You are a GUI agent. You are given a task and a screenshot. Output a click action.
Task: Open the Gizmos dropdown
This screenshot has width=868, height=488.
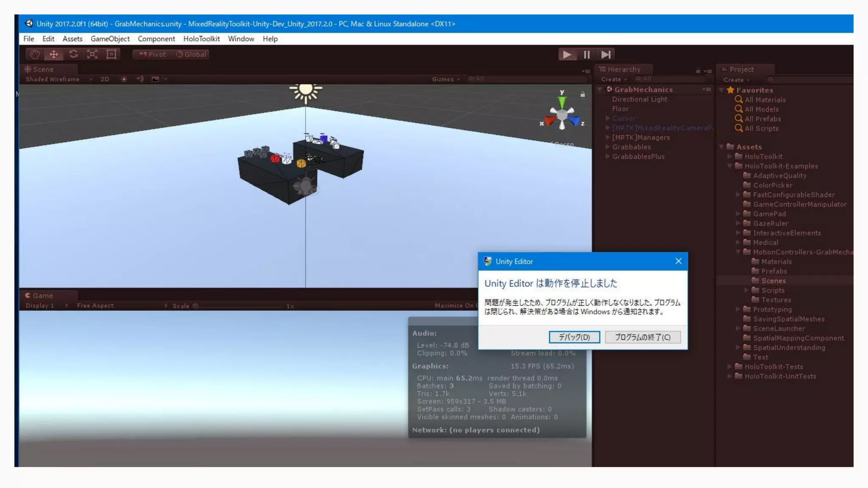click(x=445, y=79)
